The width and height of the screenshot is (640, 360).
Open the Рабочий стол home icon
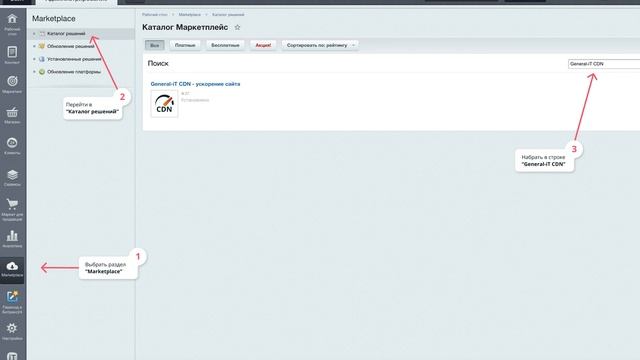[12, 19]
